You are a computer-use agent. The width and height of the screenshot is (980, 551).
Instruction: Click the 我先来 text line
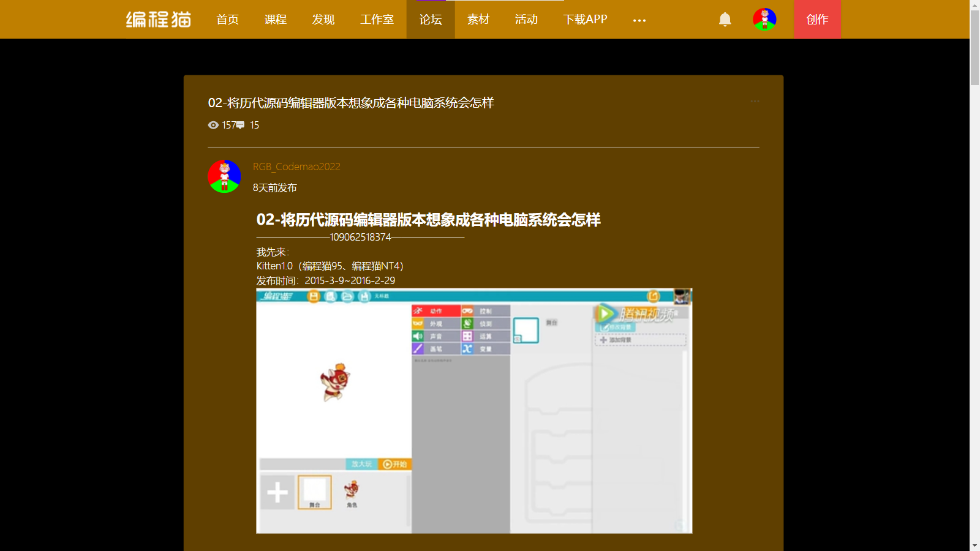[x=273, y=252]
